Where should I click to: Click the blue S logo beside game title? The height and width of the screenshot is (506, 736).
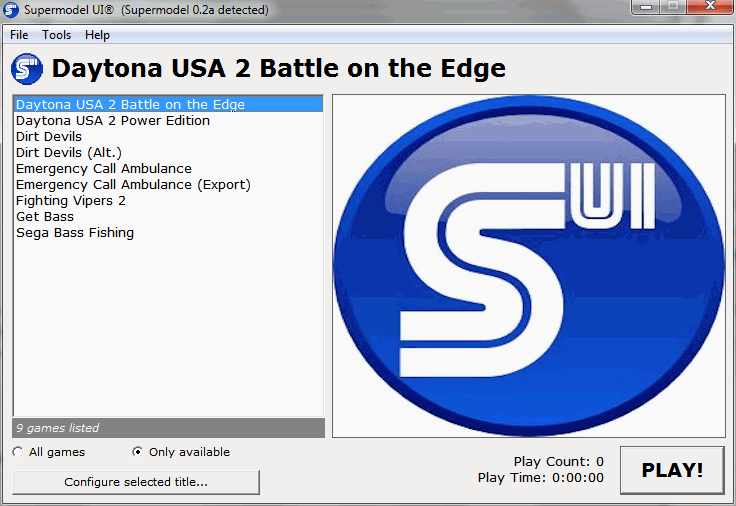[27, 69]
